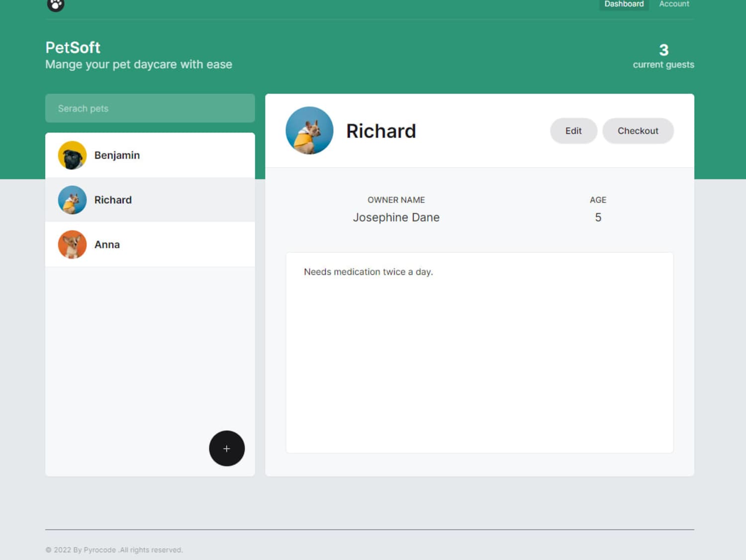Click the PetSoft heading text
Viewport: 746px width, 560px height.
pyautogui.click(x=73, y=48)
